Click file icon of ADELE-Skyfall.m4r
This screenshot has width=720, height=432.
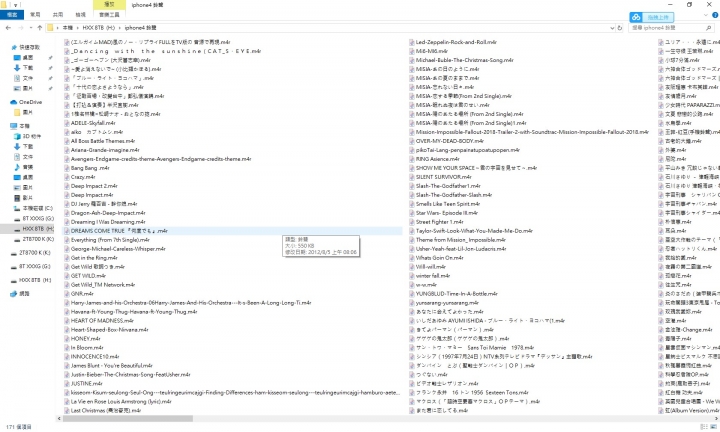tap(67, 123)
